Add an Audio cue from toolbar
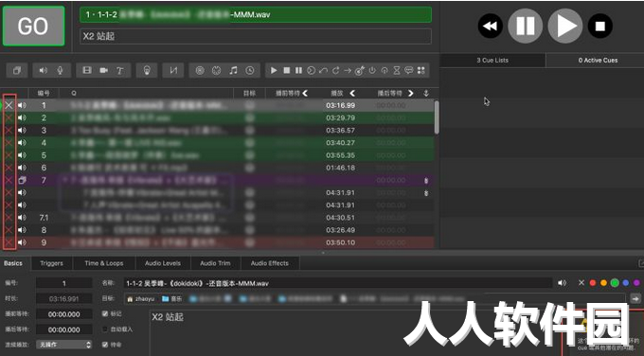 [x=44, y=71]
